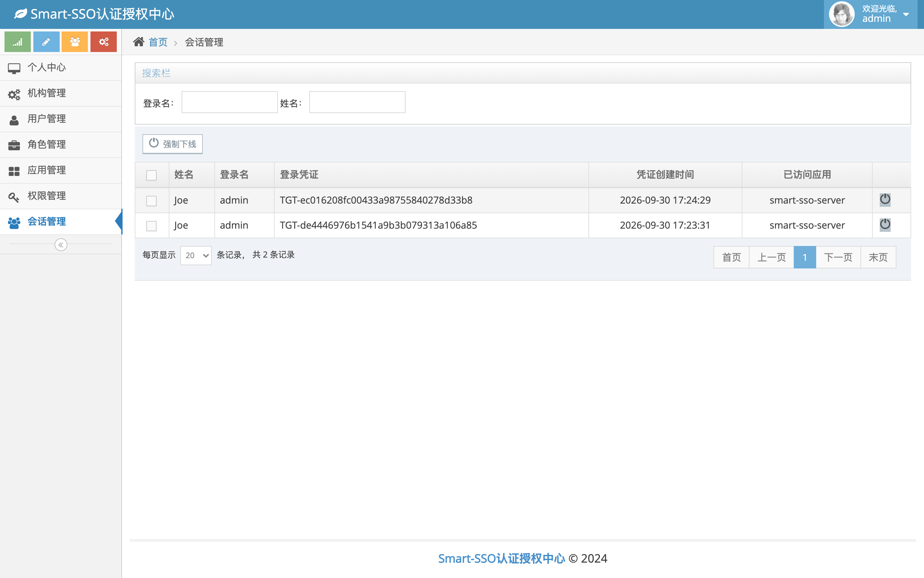This screenshot has width=924, height=578.
Task: Click the home icon in breadcrumb
Action: pyautogui.click(x=139, y=42)
